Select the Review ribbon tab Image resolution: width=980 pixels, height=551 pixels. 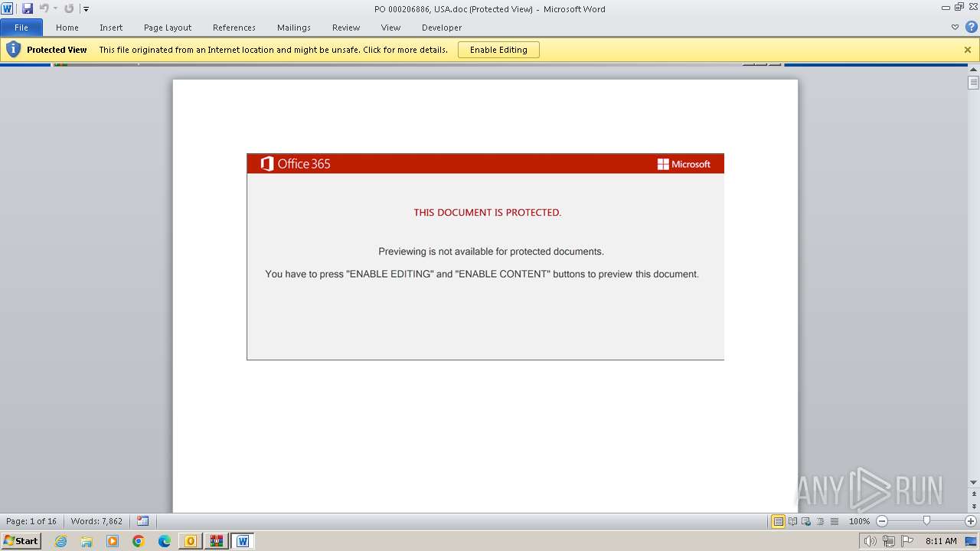pyautogui.click(x=346, y=28)
